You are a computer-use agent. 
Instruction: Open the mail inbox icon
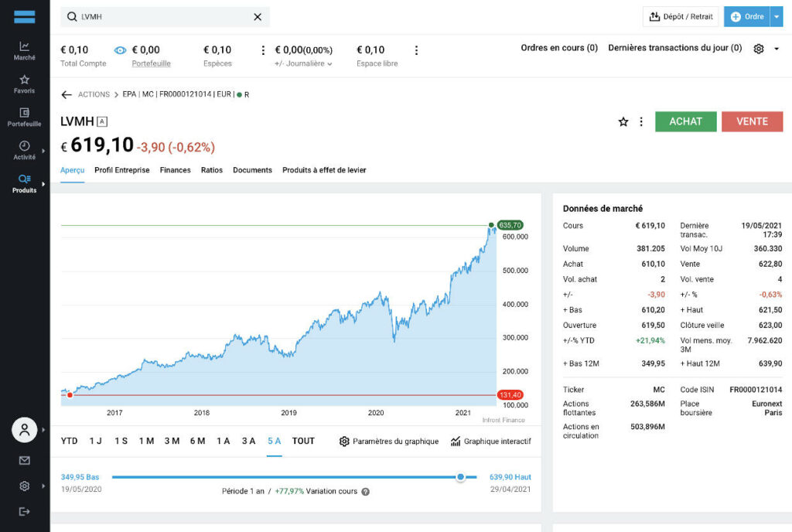25,461
